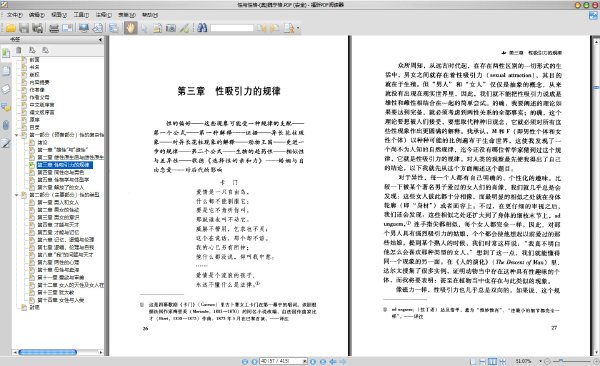Image resolution: width=600 pixels, height=366 pixels.
Task: Click the zoom out minus button
Action: click(x=548, y=361)
